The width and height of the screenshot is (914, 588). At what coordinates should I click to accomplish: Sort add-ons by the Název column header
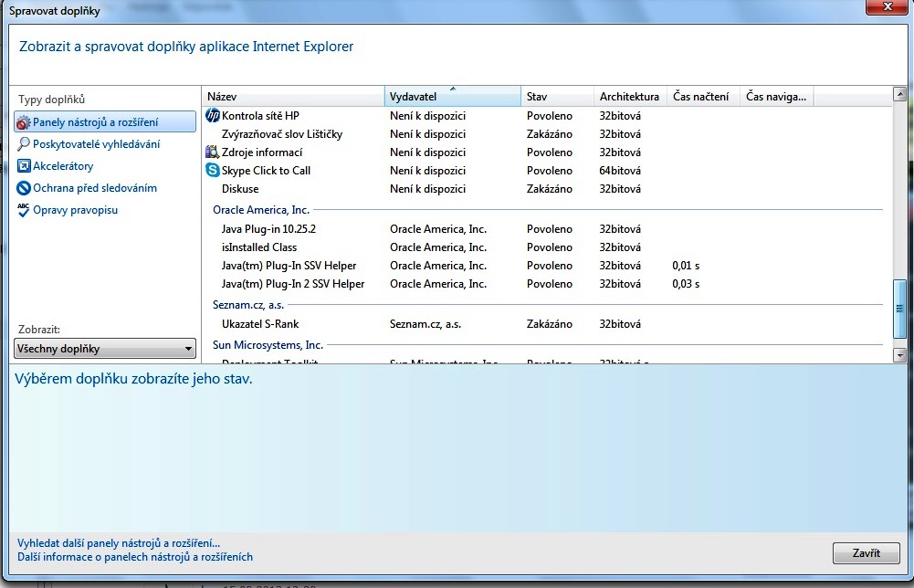pyautogui.click(x=292, y=97)
